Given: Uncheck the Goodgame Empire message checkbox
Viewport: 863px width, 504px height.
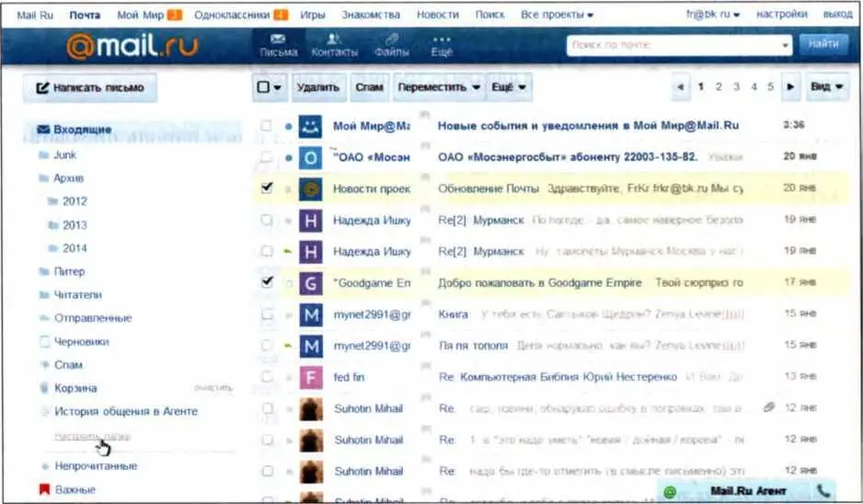Looking at the screenshot, I should pos(267,282).
